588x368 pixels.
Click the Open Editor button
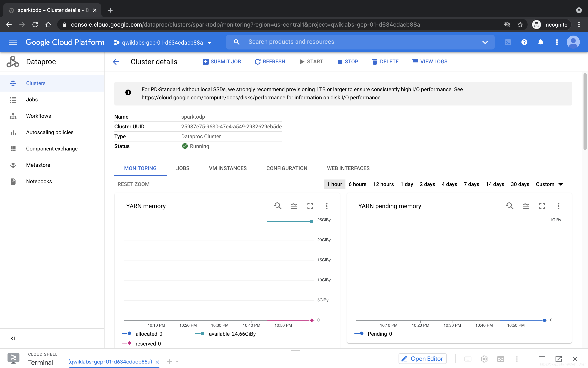click(422, 359)
